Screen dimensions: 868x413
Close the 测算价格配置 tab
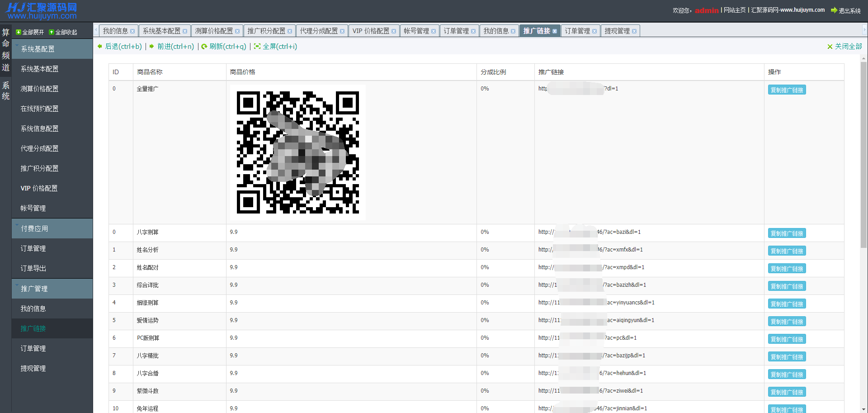coord(237,31)
